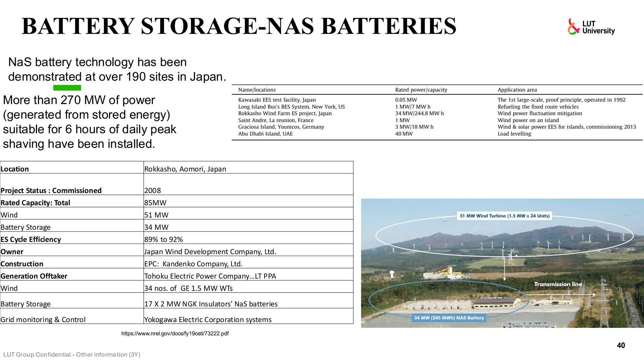This screenshot has height=362, width=644.
Task: Click 'Project Status : Commissioned' cell
Action: click(x=72, y=184)
